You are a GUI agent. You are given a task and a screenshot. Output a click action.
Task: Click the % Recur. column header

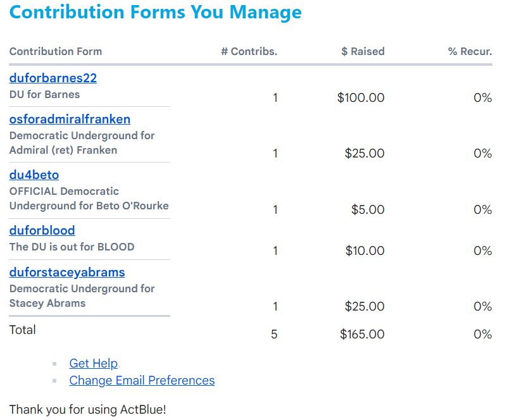coord(470,51)
